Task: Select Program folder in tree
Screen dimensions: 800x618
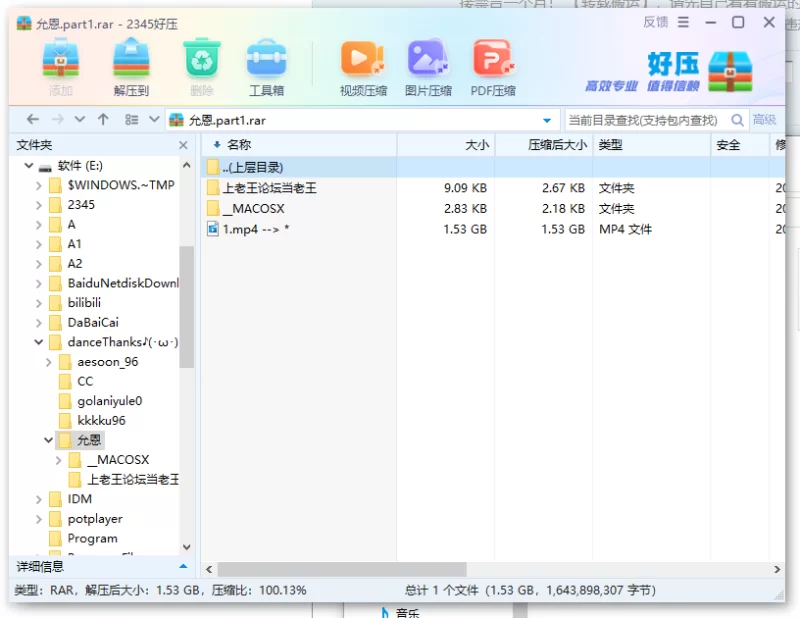Action: point(92,538)
